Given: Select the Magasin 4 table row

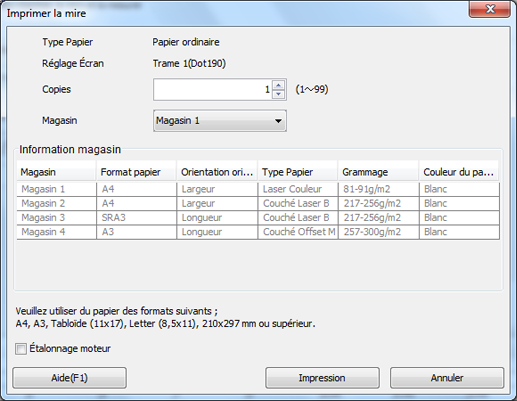Looking at the screenshot, I should click(x=258, y=232).
